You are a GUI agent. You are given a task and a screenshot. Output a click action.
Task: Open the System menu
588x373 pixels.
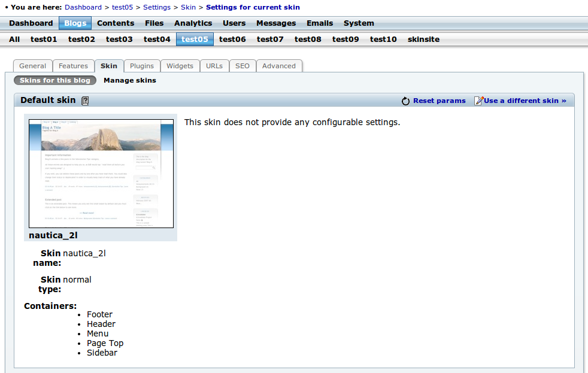[x=359, y=23]
